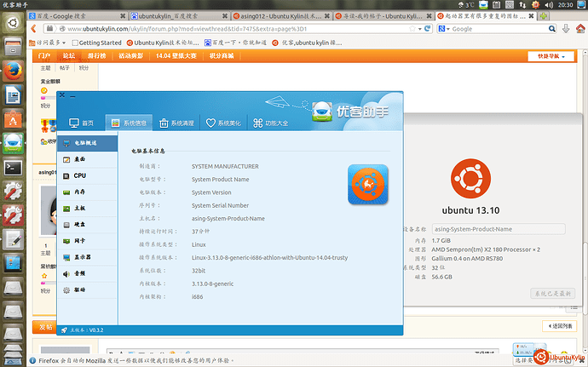
Task: Bookmark this page with the star icon
Action: click(x=412, y=28)
